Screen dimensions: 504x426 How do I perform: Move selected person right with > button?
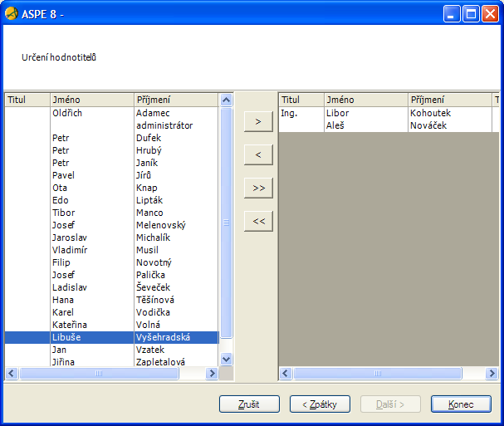(x=258, y=121)
